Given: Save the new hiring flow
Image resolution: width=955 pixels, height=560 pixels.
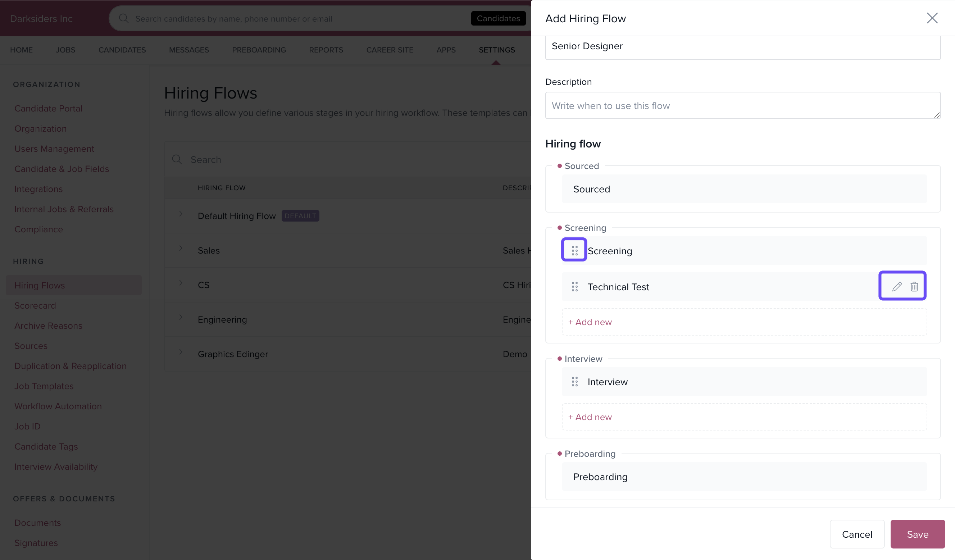Looking at the screenshot, I should [x=917, y=534].
